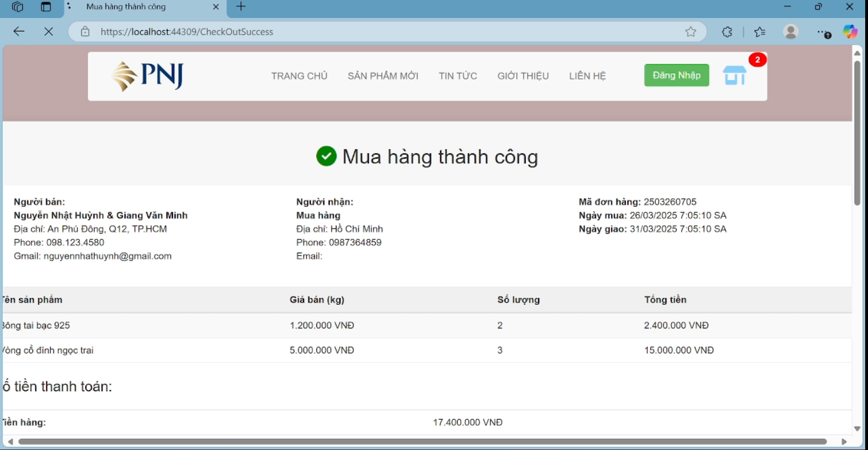Click purchase date 26/03/2025 7:05:10 SA
The image size is (868, 450).
(678, 216)
